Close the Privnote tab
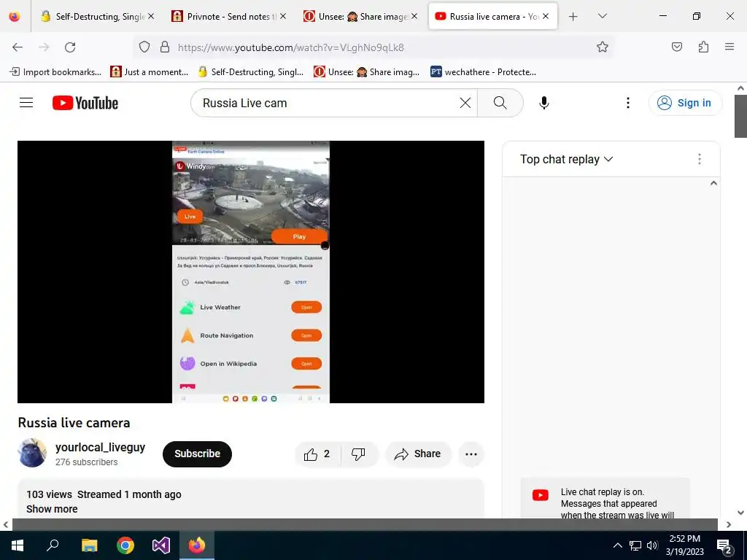Viewport: 747px width, 560px height. pyautogui.click(x=283, y=16)
